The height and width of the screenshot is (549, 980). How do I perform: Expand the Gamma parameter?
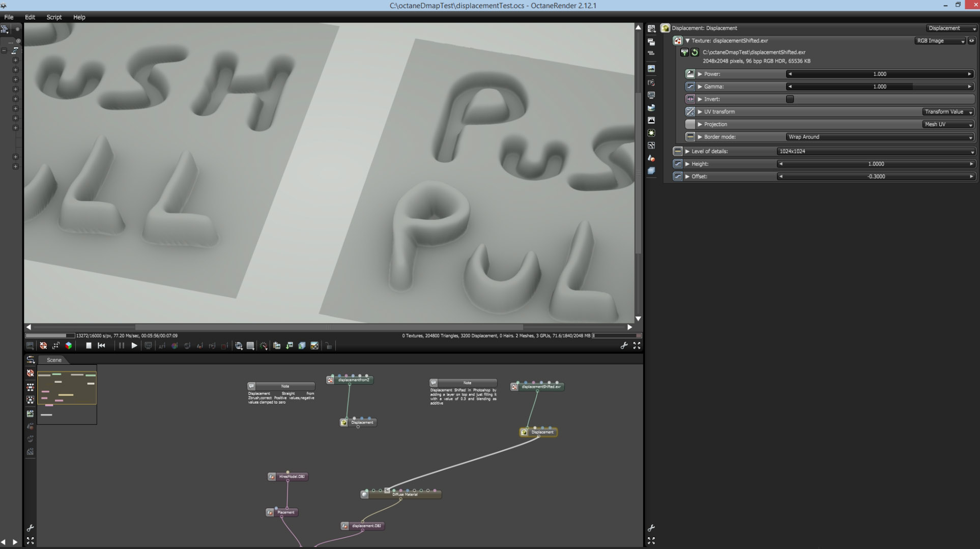700,86
